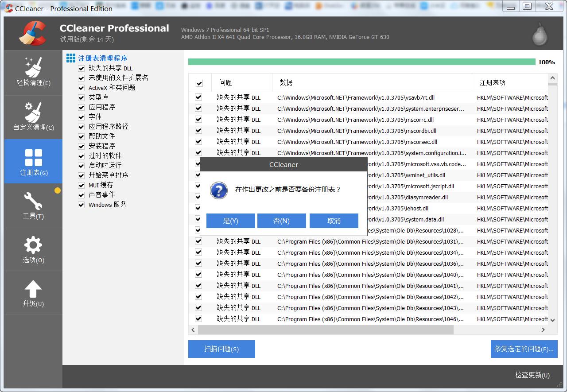This screenshot has width=567, height=392.
Task: Click the 问题 column header
Action: click(x=241, y=83)
